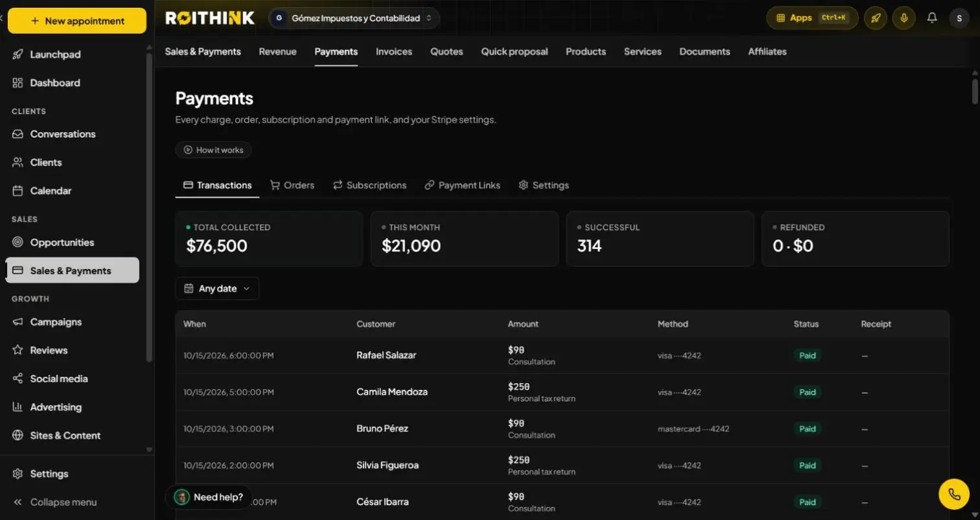
Task: Open Revenue in top navigation
Action: tap(277, 52)
